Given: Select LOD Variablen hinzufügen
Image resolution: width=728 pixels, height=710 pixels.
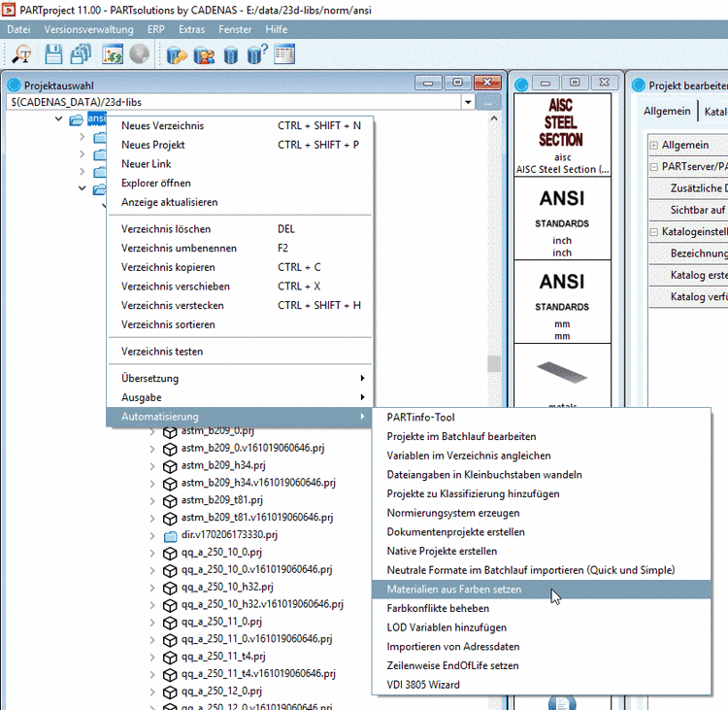Looking at the screenshot, I should point(542,627).
